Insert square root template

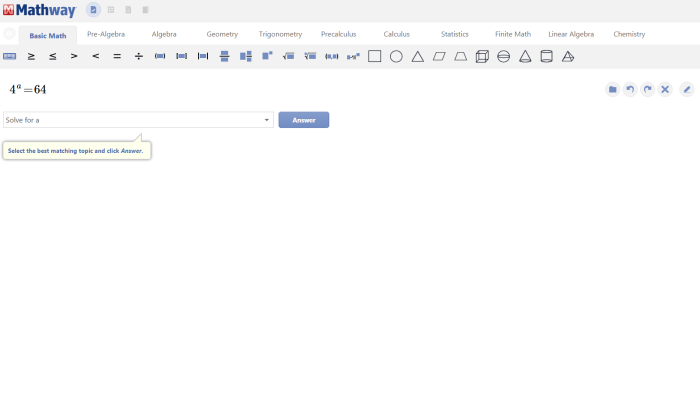pos(288,56)
